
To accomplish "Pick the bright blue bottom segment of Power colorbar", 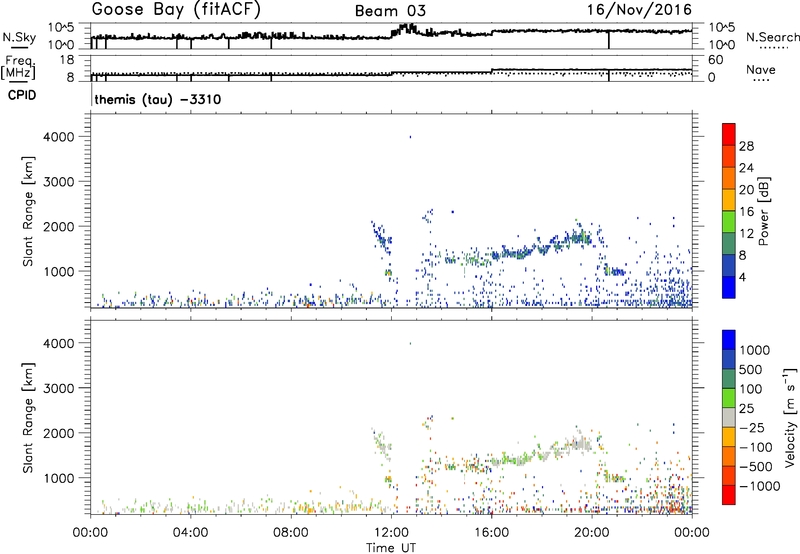I will tap(729, 287).
